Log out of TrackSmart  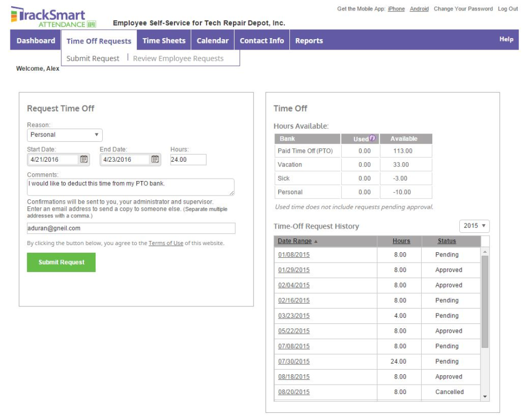pos(508,9)
